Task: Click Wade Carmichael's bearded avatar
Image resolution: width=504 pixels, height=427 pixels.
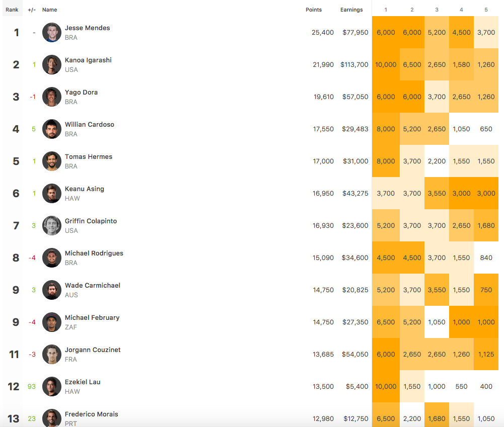Action: click(52, 290)
